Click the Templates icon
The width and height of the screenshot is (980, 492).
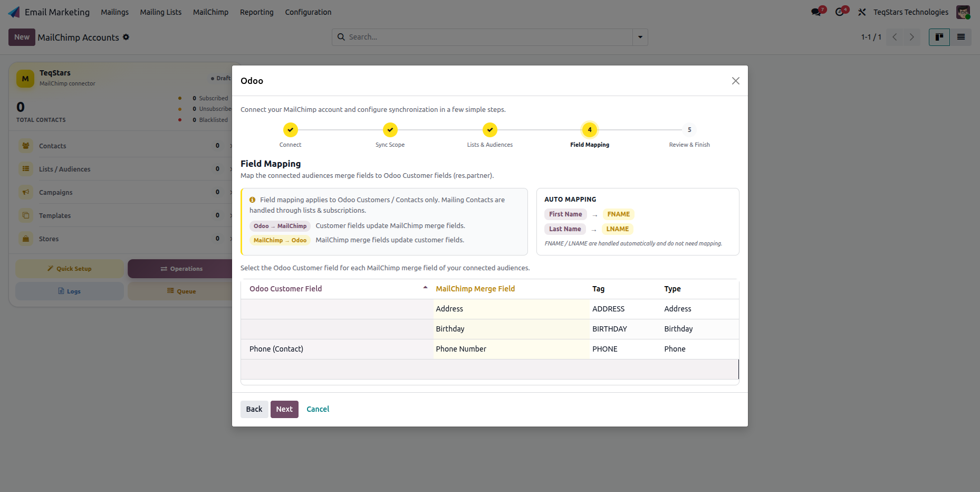click(x=26, y=215)
